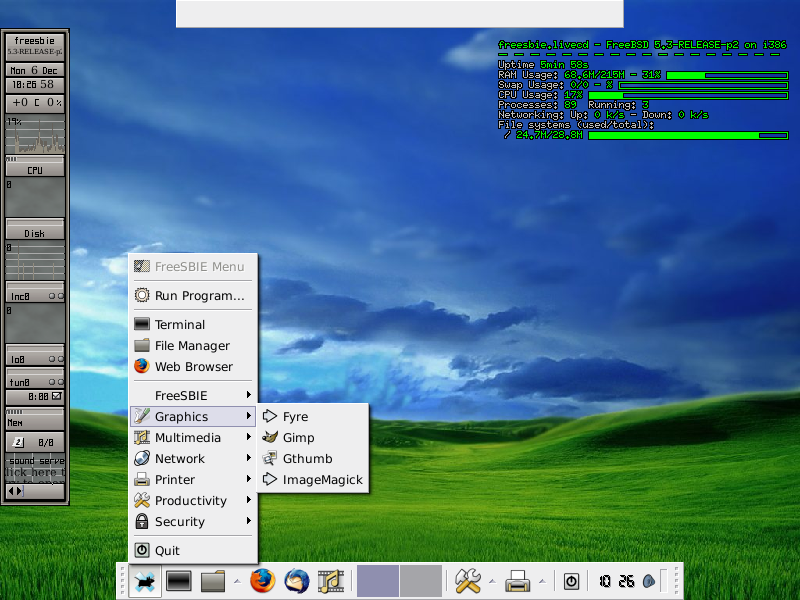800x600 pixels.
Task: Click the GKrellM sensor '+0 C 0%' readout
Action: [35, 103]
